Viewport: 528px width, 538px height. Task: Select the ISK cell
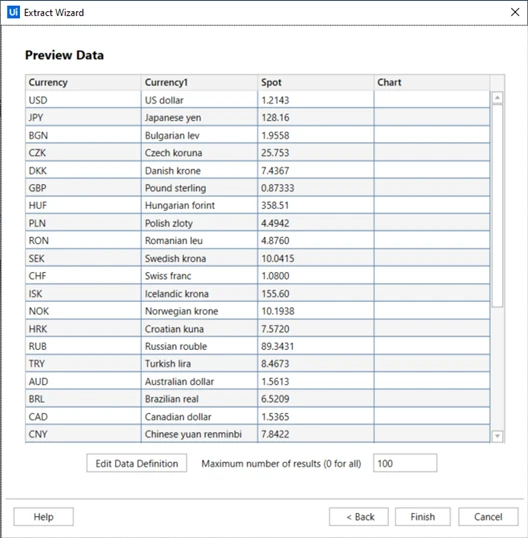pos(83,293)
